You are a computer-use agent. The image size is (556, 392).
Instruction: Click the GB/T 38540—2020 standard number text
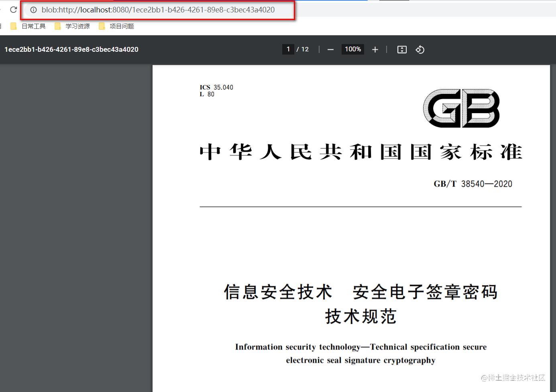click(x=472, y=184)
